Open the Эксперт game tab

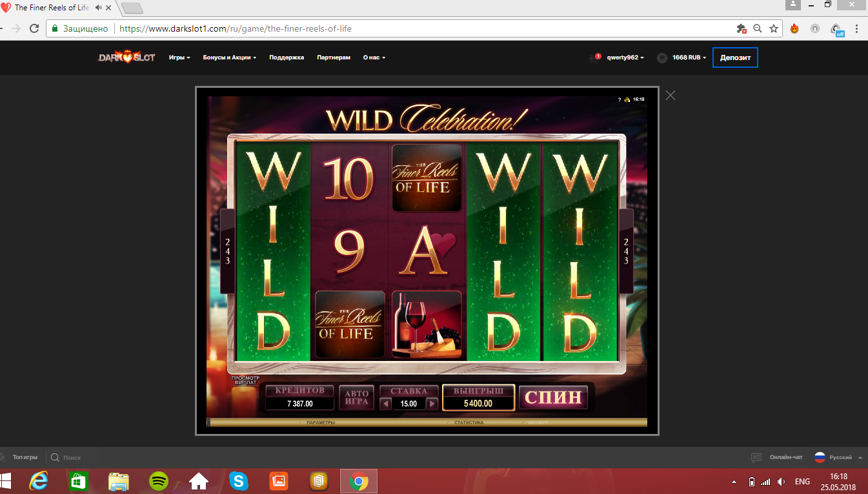pos(538,422)
